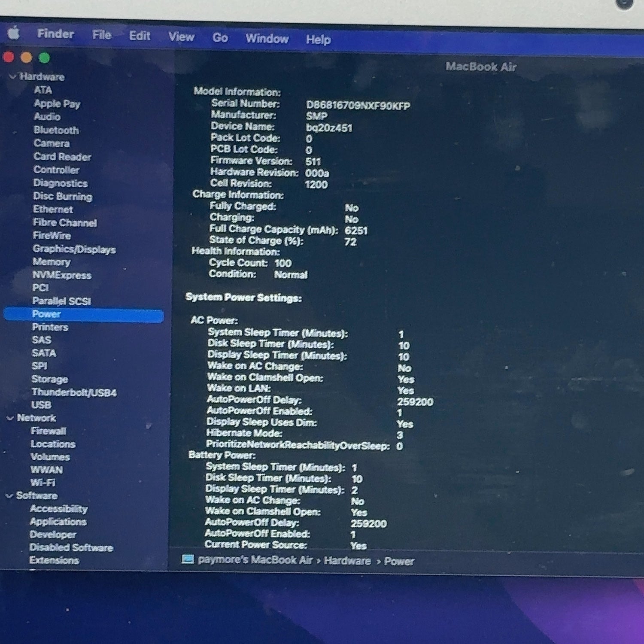Select Storage in the sidebar
The width and height of the screenshot is (644, 644).
point(50,379)
